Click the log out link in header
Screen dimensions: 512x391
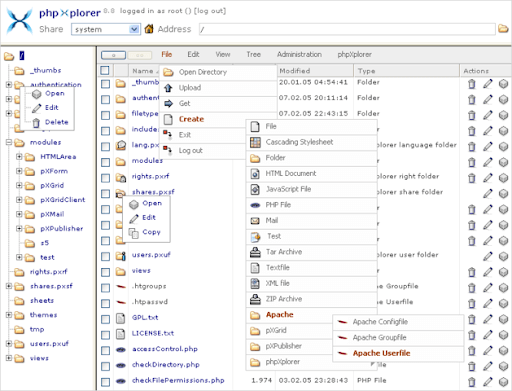click(x=210, y=11)
